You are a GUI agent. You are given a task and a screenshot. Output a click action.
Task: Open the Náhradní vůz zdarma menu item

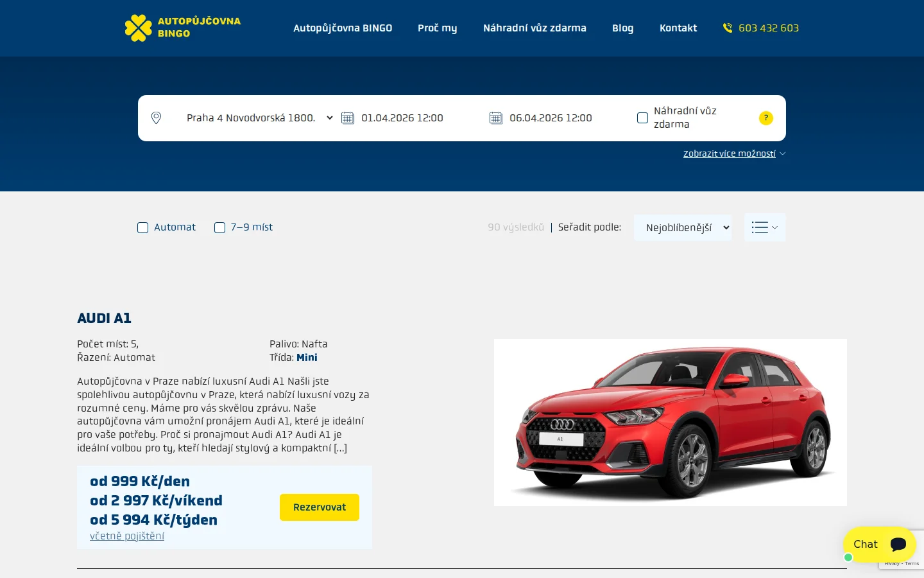click(x=535, y=28)
